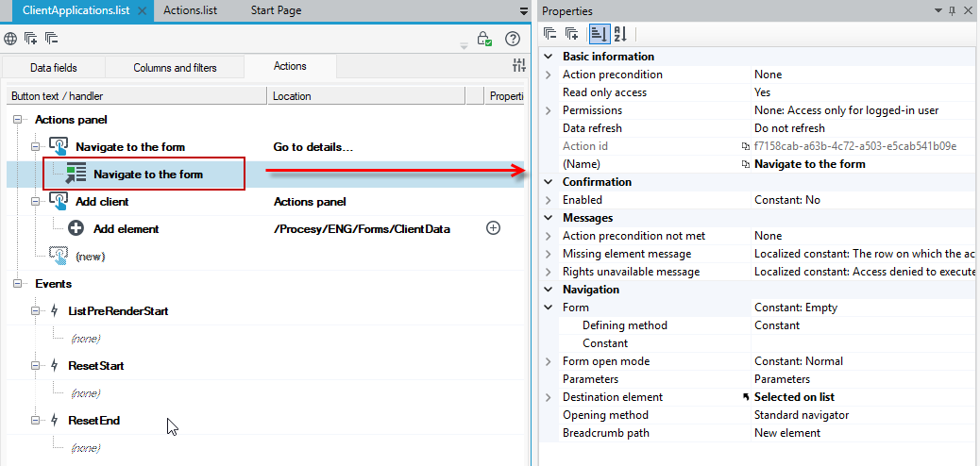Expand the Missing element message property
The width and height of the screenshot is (980, 466).
[549, 254]
